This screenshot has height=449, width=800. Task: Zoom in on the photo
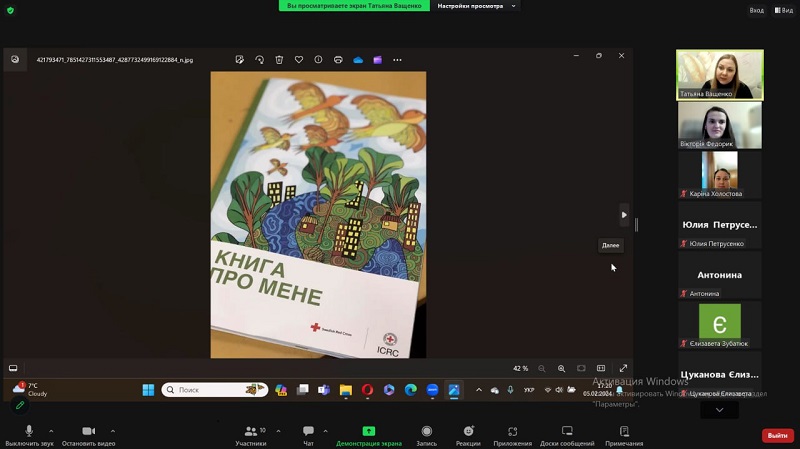click(x=561, y=368)
